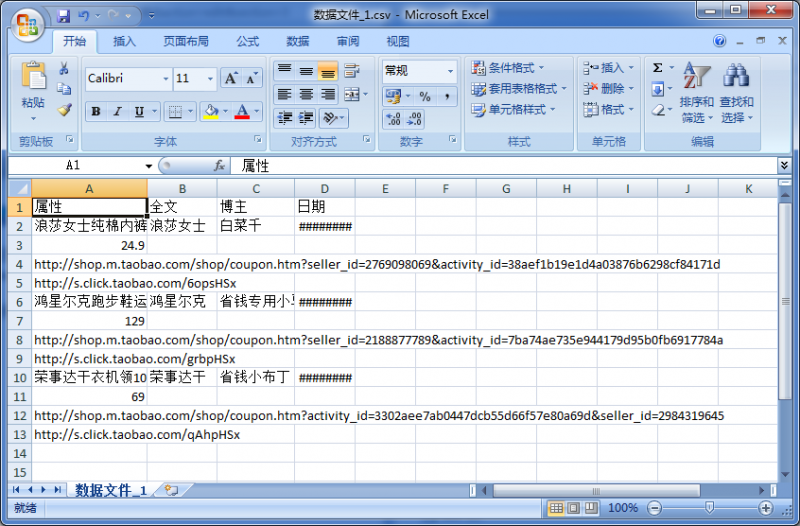This screenshot has height=526, width=800.
Task: Open 条件格式 conditional formatting menu
Action: pos(508,68)
